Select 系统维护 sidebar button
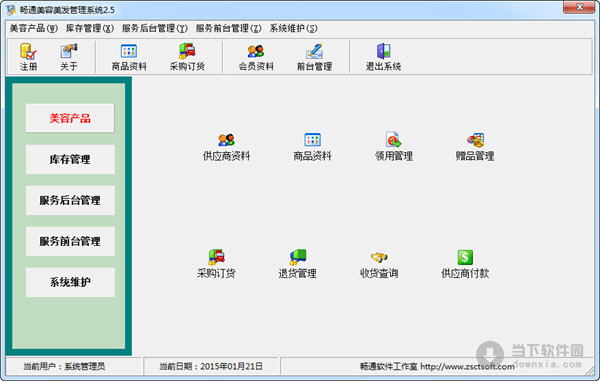Image resolution: width=600 pixels, height=381 pixels. [x=70, y=282]
